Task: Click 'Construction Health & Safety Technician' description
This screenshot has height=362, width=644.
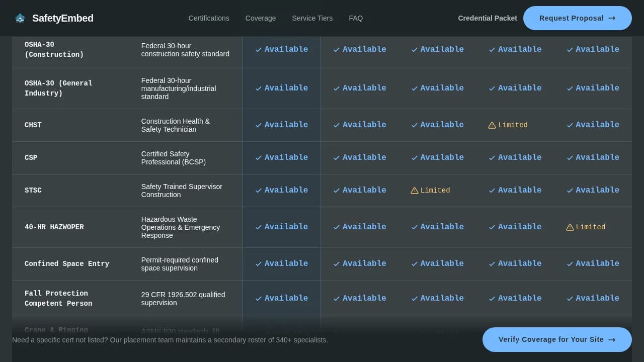Action: (176, 125)
